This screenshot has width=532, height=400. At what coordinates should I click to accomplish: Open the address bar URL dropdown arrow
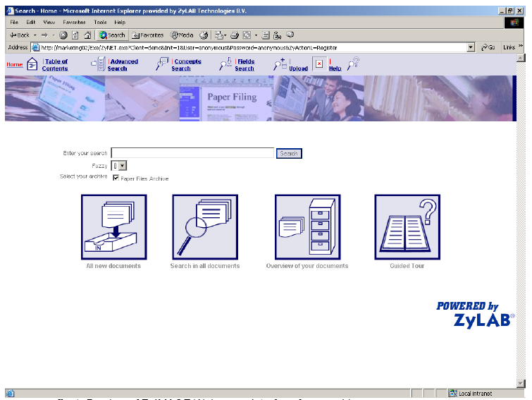471,47
